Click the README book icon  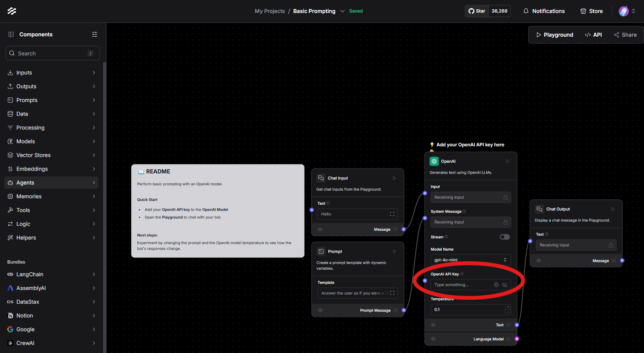[141, 172]
